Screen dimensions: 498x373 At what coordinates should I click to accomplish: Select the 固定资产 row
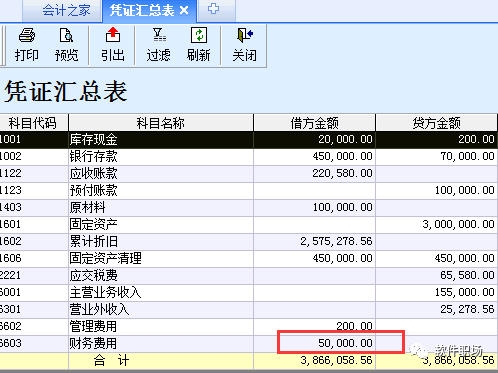248,224
